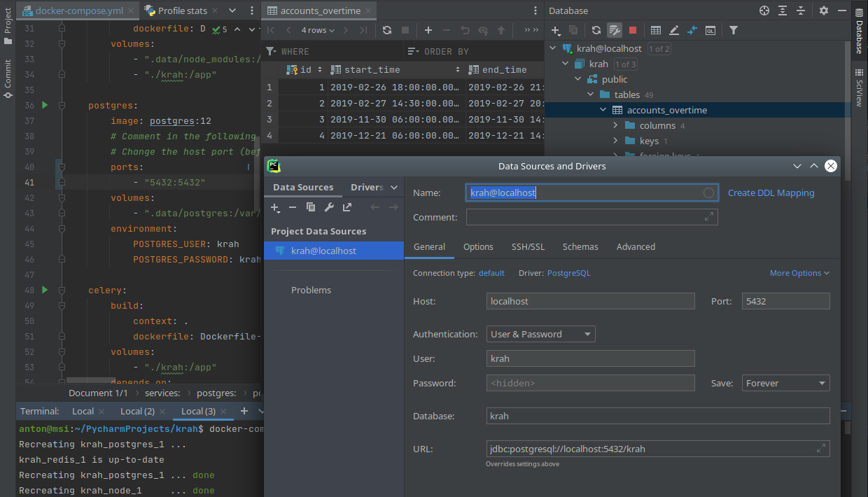Open the new terminal tab dropdown arrow
The width and height of the screenshot is (868, 497).
pyautogui.click(x=261, y=411)
